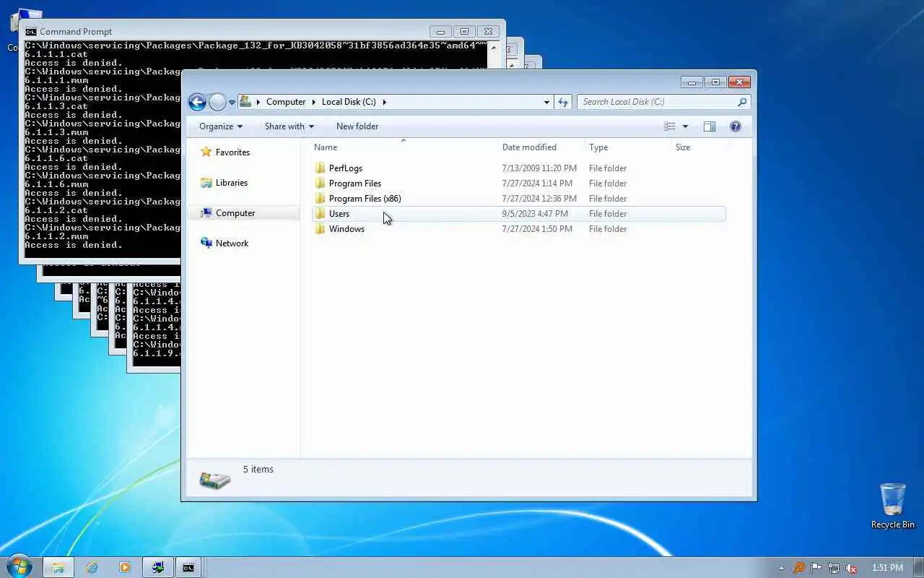Image resolution: width=924 pixels, height=578 pixels.
Task: Expand the arrow before Computer breadcrumb
Action: pos(258,102)
